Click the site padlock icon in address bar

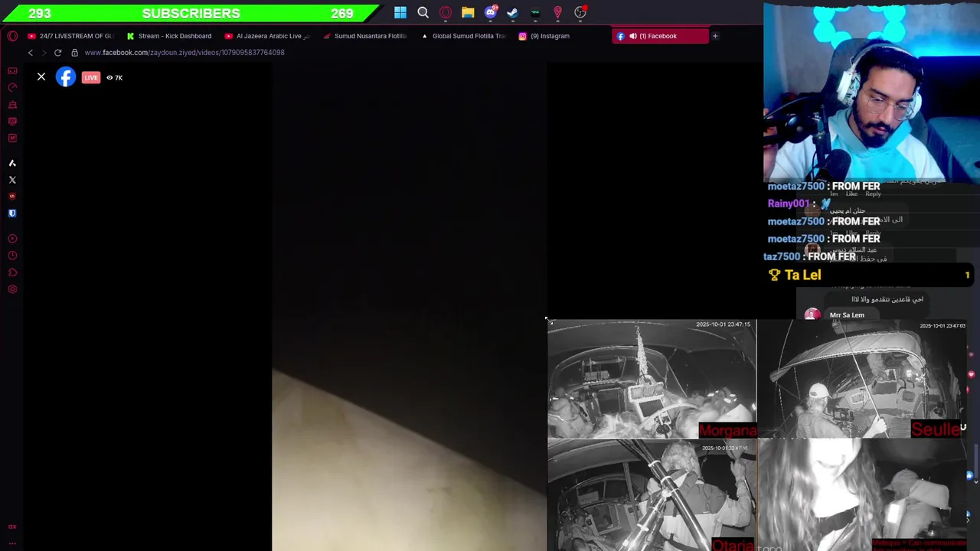tap(74, 53)
